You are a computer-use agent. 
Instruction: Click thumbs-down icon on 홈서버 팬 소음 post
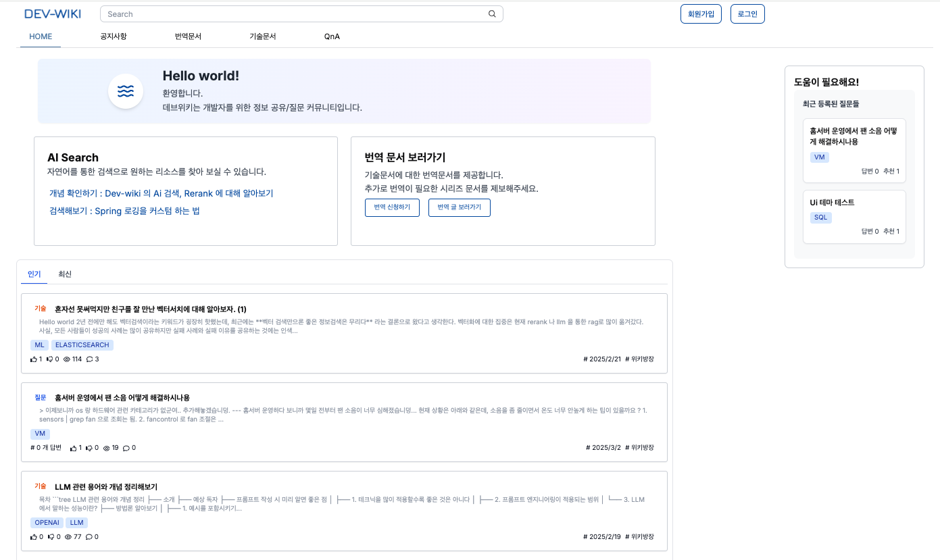coord(89,448)
